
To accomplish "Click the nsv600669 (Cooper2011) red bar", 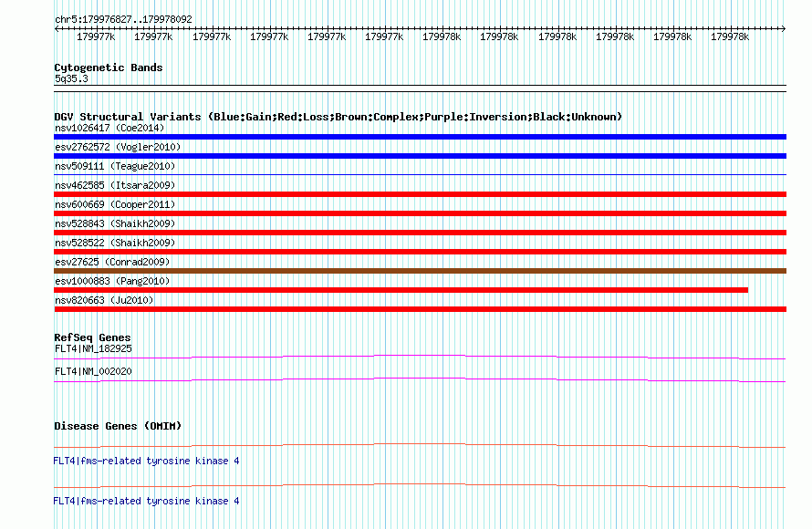I will [x=420, y=213].
